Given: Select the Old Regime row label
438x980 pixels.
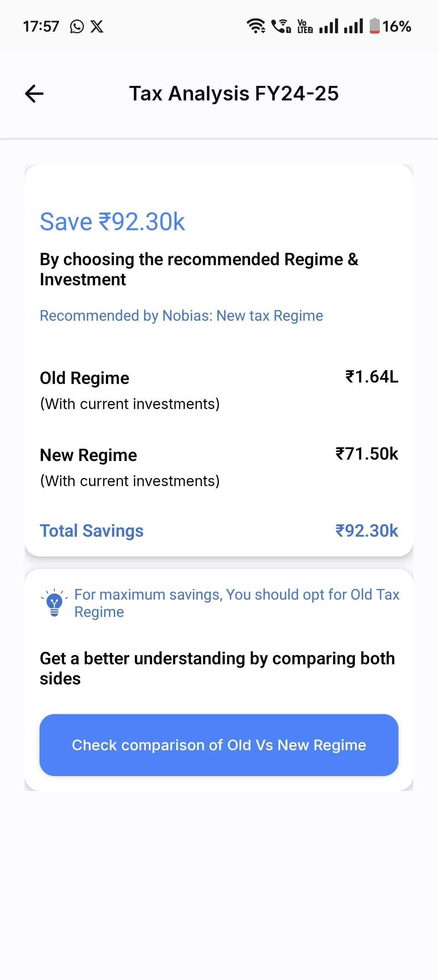Looking at the screenshot, I should point(84,378).
